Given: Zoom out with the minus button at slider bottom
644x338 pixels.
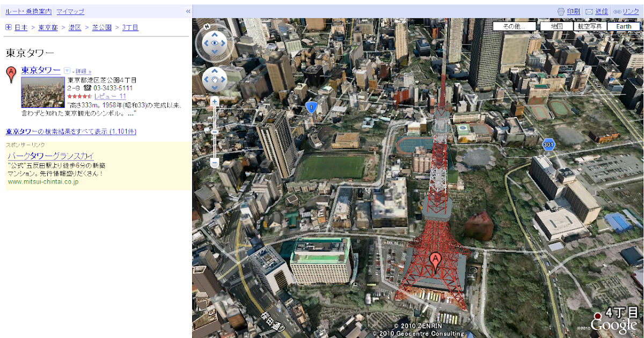Looking at the screenshot, I should tap(215, 163).
